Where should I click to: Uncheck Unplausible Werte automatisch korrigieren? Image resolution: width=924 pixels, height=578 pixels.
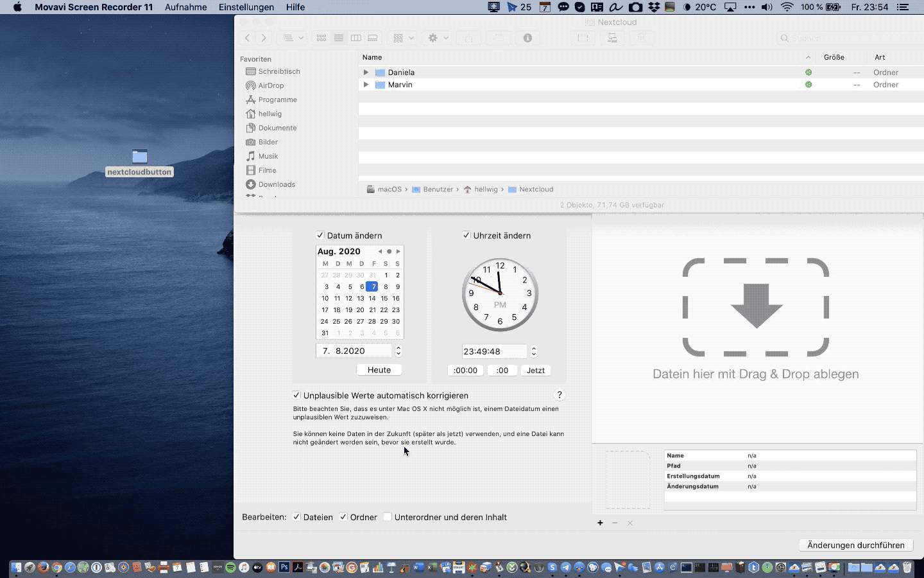[x=296, y=395]
